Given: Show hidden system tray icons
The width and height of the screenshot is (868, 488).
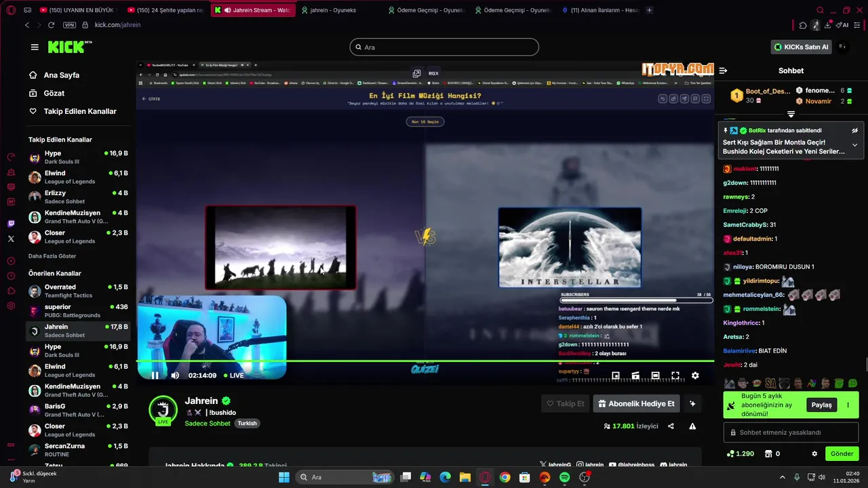Looking at the screenshot, I should pyautogui.click(x=782, y=477).
